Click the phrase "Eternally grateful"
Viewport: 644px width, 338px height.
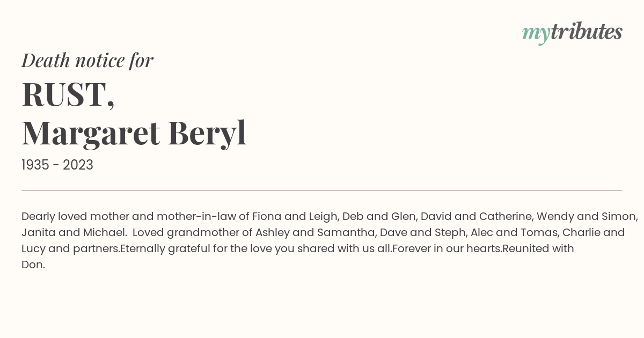(166, 249)
